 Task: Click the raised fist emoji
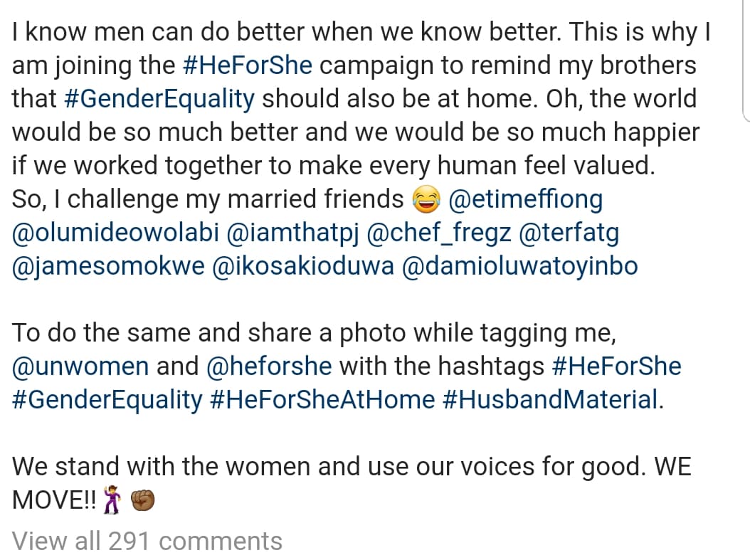pyautogui.click(x=142, y=500)
